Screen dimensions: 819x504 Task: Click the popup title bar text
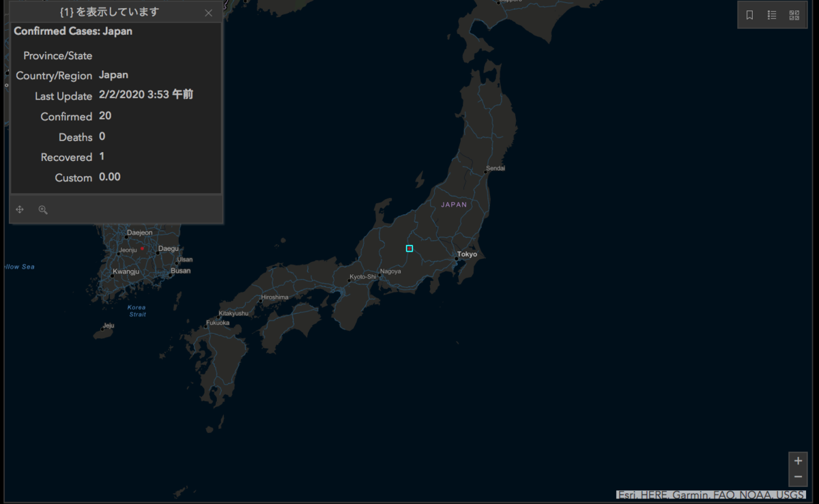pos(109,12)
